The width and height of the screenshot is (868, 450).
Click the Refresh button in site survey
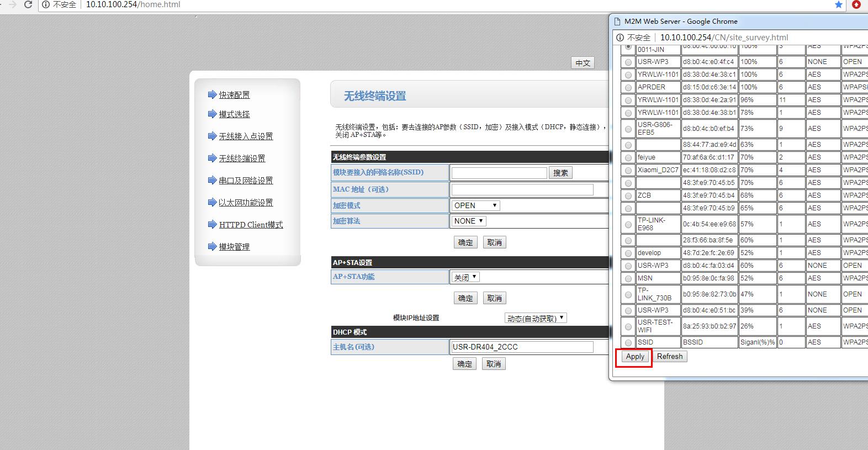click(670, 357)
